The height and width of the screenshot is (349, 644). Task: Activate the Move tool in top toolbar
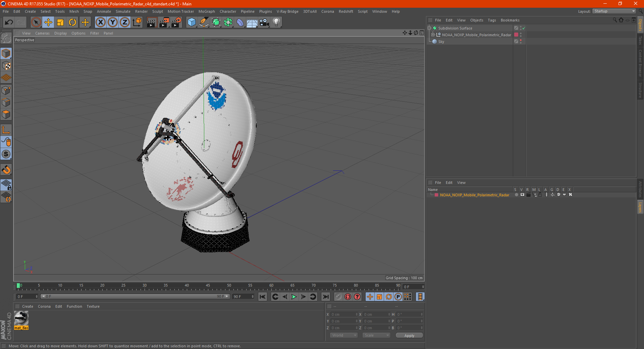(48, 22)
